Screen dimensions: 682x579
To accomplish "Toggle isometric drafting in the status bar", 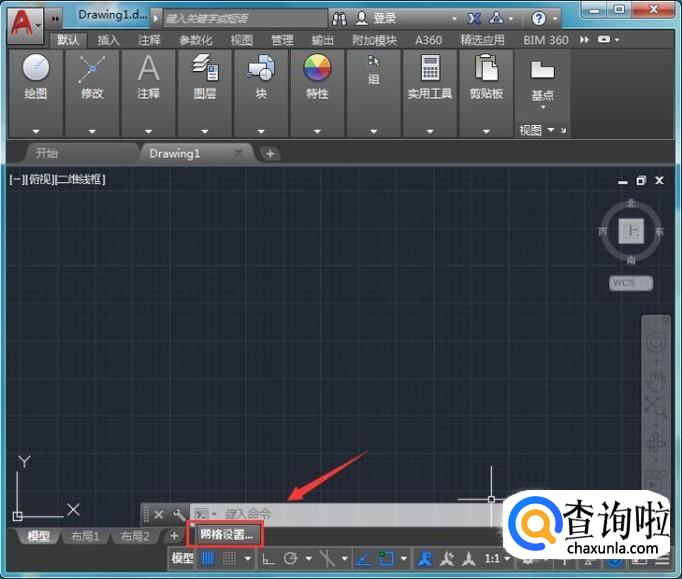I will 327,559.
